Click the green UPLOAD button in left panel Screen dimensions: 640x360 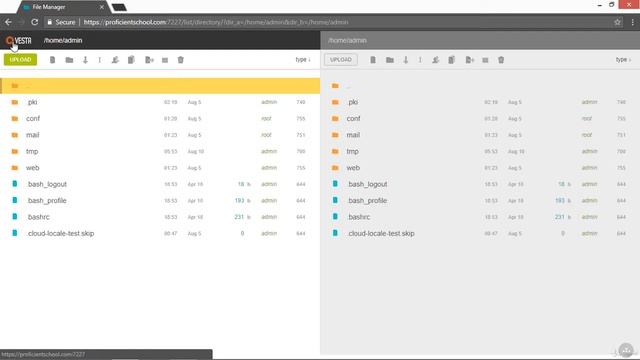[x=20, y=60]
